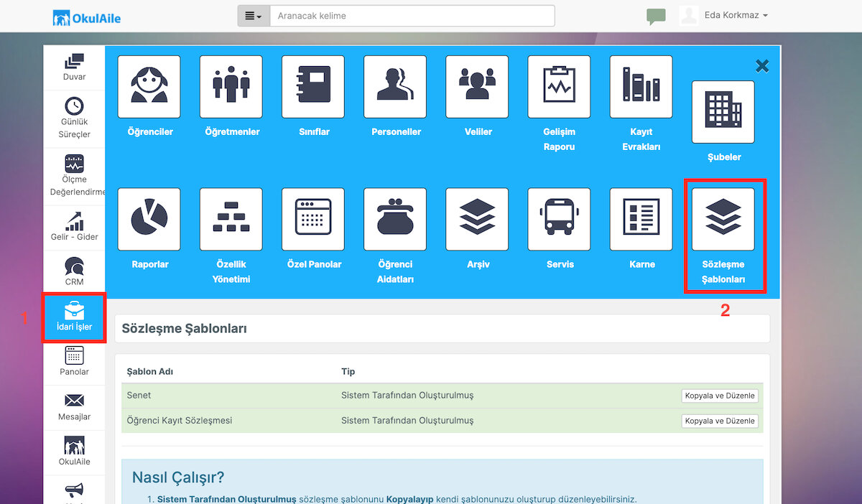Viewport: 862px width, 504px height.
Task: Open Gelir - Gider sidebar item
Action: click(x=74, y=226)
